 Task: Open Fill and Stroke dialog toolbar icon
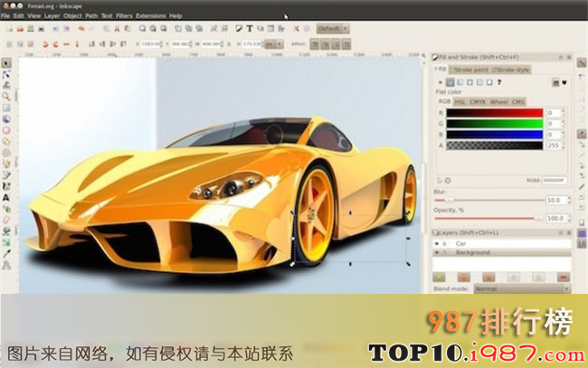click(x=239, y=28)
